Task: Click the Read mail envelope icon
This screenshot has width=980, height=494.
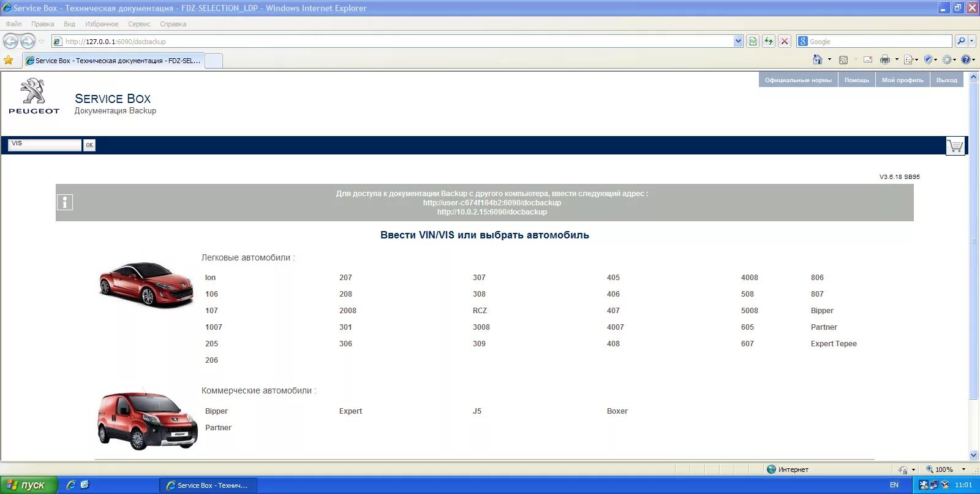Action: click(x=867, y=59)
